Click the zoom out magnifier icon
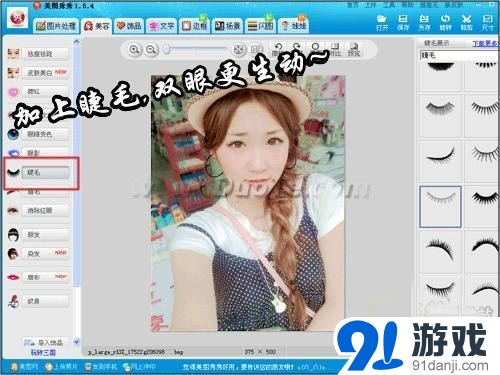500x375 pixels. point(151,50)
